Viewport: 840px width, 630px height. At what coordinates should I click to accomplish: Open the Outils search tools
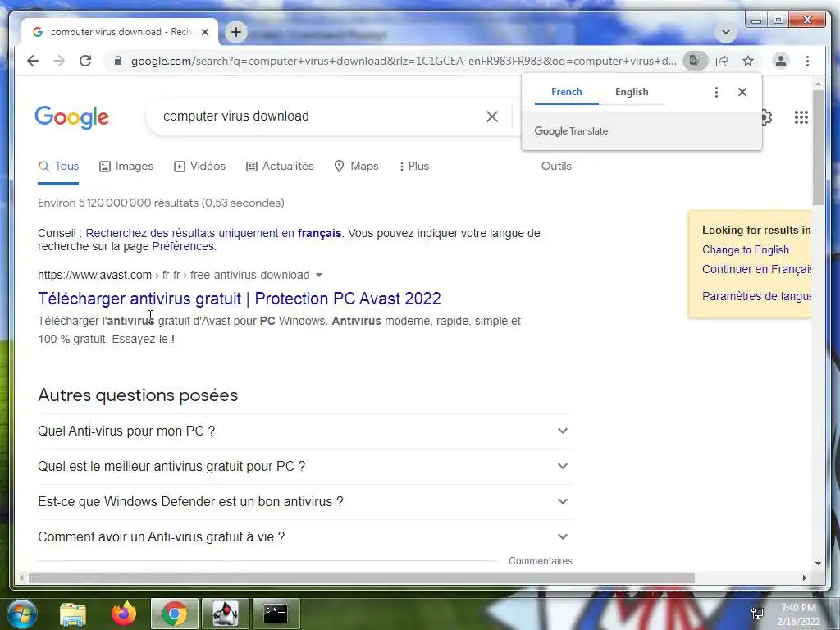[556, 166]
